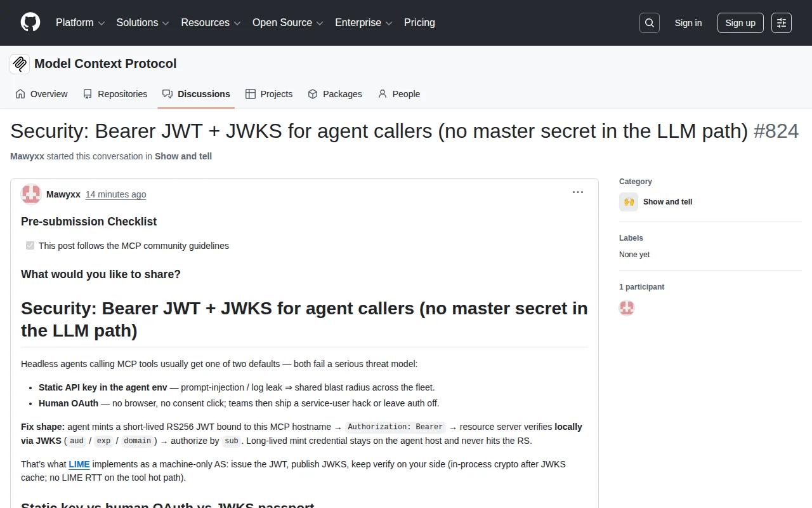Switch to the Overview tab
The height and width of the screenshot is (508, 812).
(x=41, y=94)
